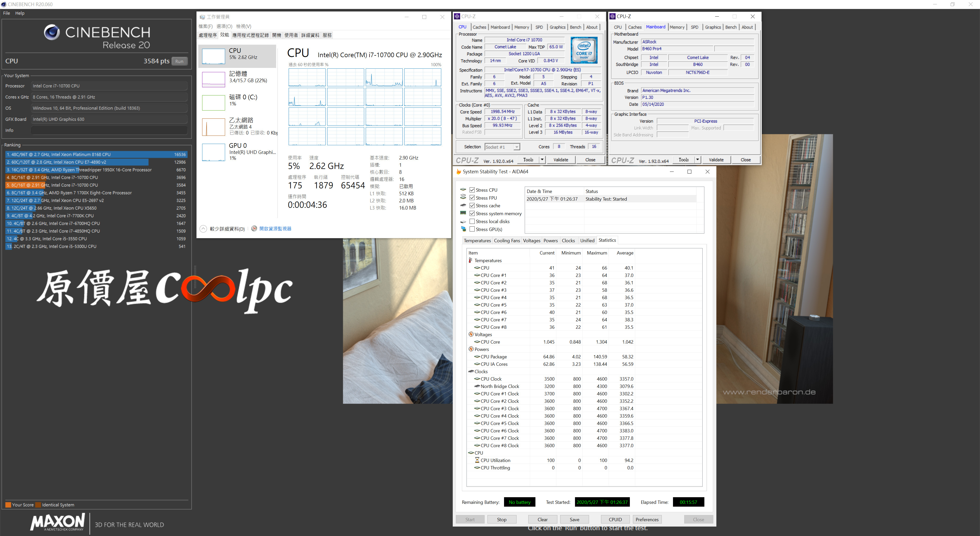
Task: Click Validate in left CPU-Z window
Action: (560, 160)
